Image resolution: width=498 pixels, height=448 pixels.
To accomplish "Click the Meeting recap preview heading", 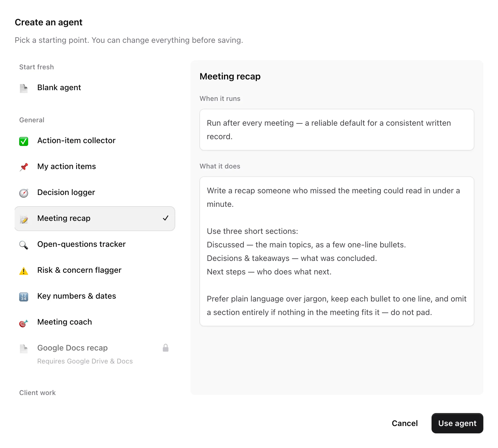I will [x=230, y=76].
